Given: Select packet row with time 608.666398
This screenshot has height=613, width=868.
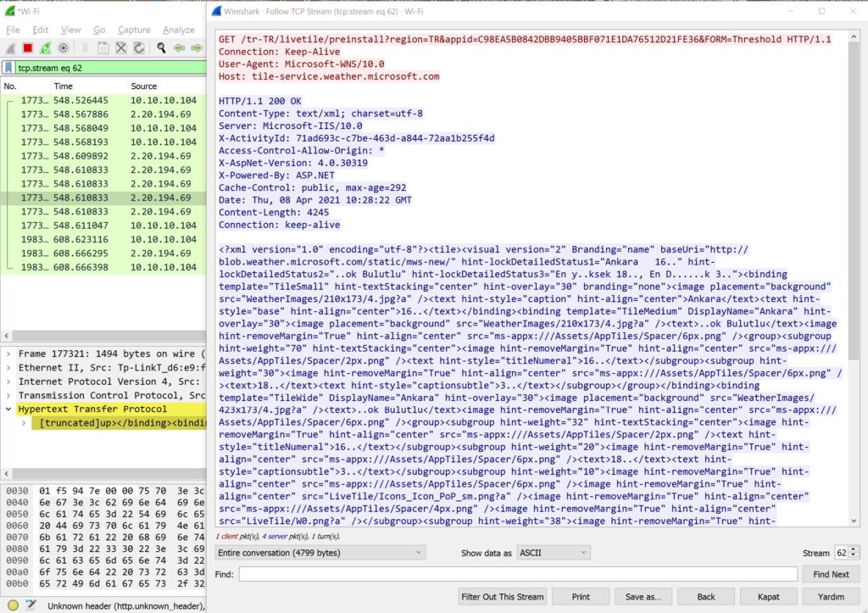Looking at the screenshot, I should click(103, 267).
